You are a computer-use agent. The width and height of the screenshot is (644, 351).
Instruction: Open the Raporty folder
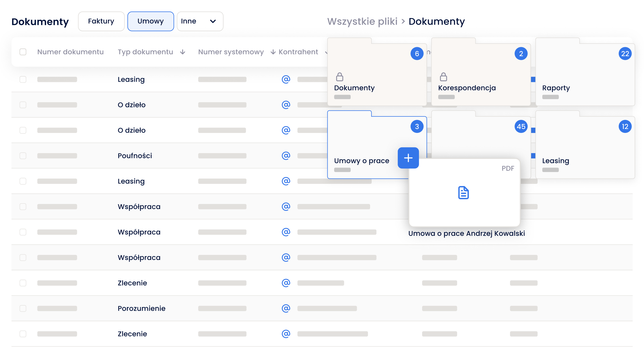point(585,72)
